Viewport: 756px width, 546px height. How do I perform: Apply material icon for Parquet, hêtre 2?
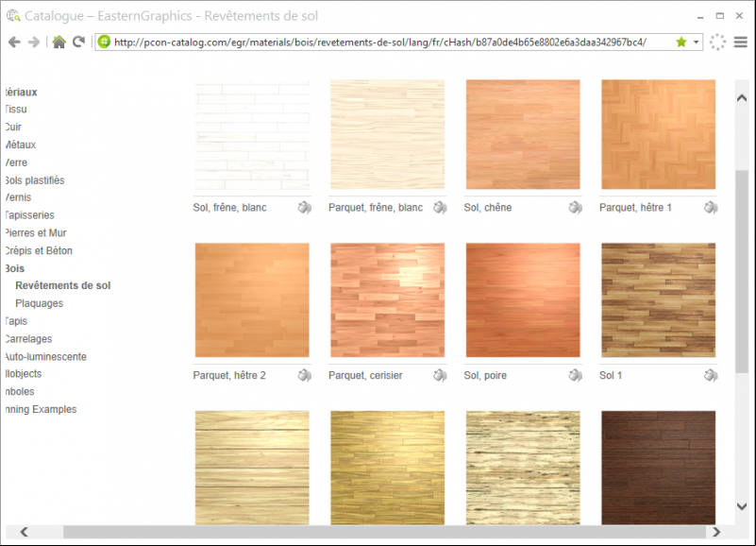click(304, 375)
